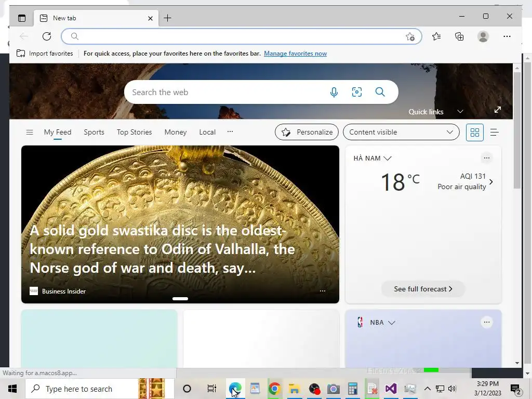Add this page to favorites star icon
This screenshot has height=399, width=532.
(x=410, y=36)
